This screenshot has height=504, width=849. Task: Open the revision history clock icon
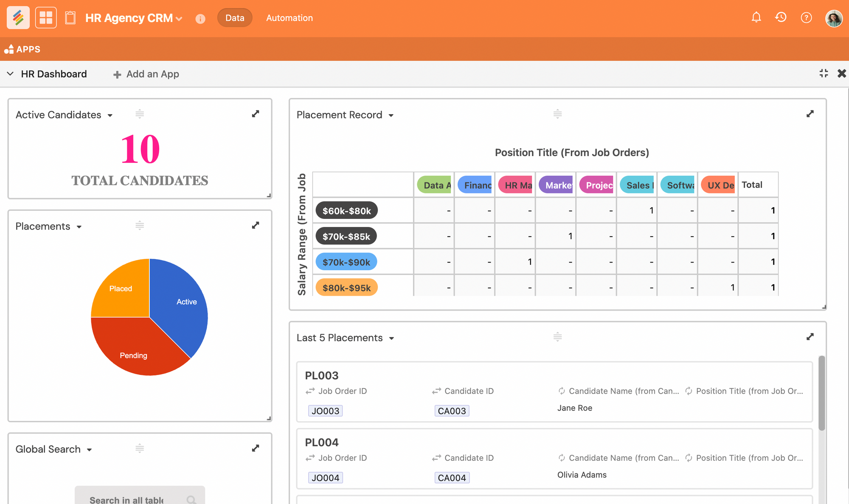point(781,17)
